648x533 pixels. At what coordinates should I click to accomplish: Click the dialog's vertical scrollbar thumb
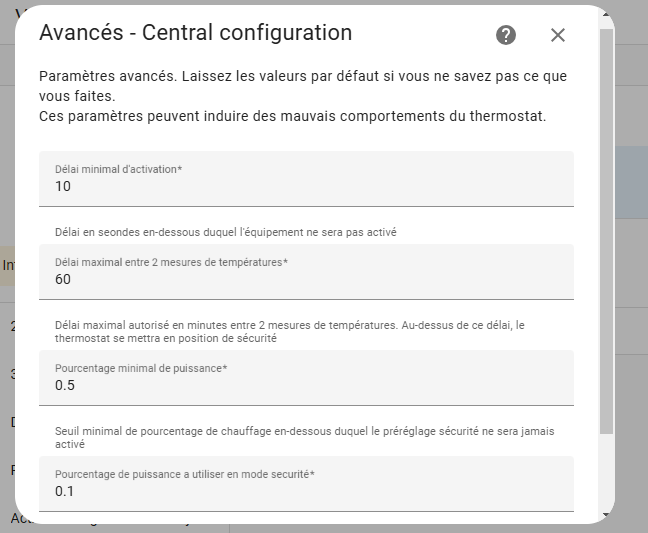(606, 231)
